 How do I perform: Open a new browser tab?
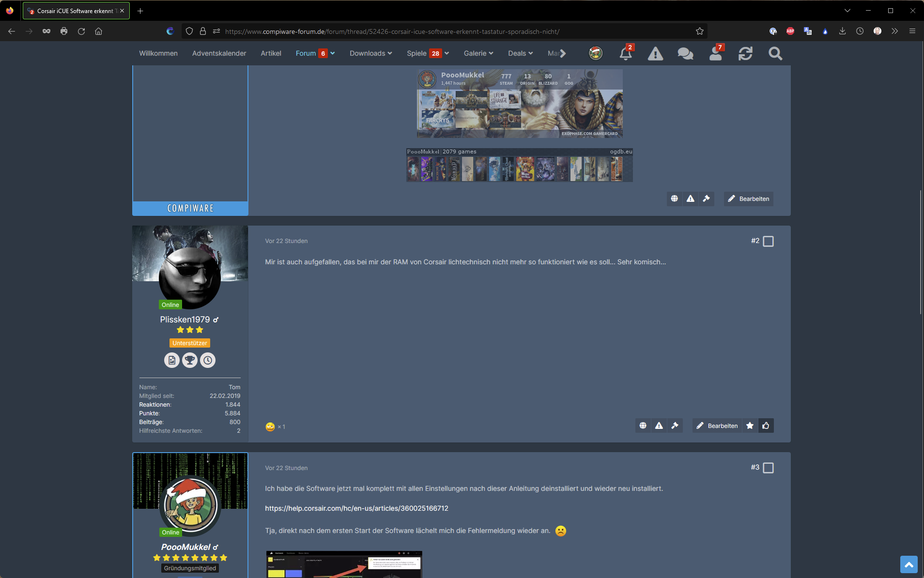140,11
